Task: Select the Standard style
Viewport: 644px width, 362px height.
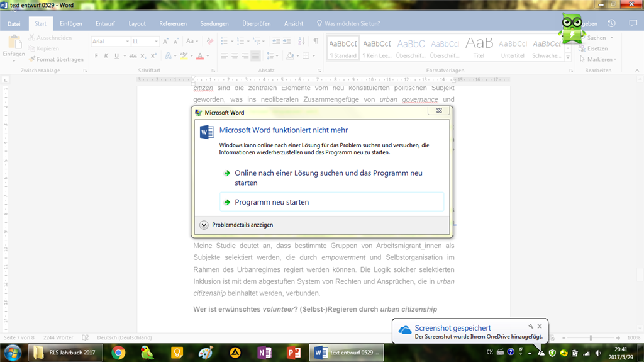Action: click(x=343, y=48)
